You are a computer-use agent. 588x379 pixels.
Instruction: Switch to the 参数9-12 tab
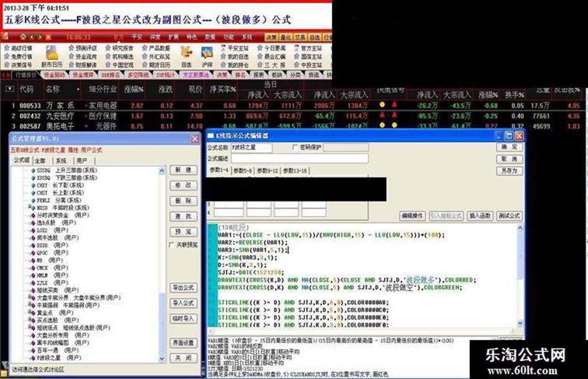268,171
